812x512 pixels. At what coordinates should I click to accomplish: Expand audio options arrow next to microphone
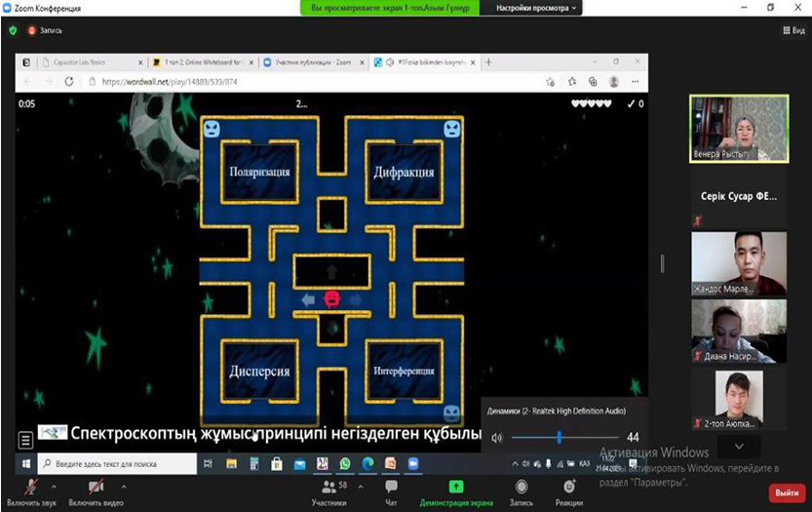pos(55,486)
